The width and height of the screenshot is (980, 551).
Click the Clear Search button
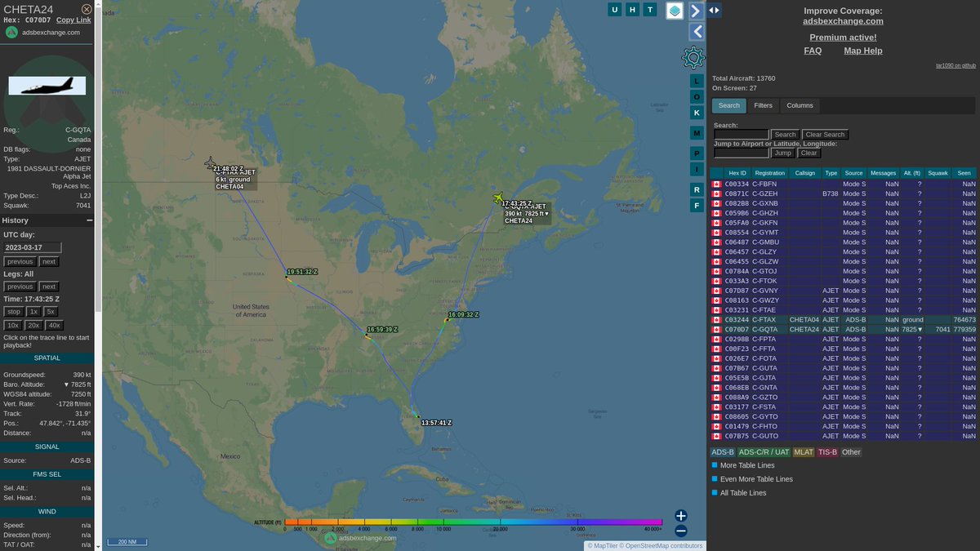(825, 135)
